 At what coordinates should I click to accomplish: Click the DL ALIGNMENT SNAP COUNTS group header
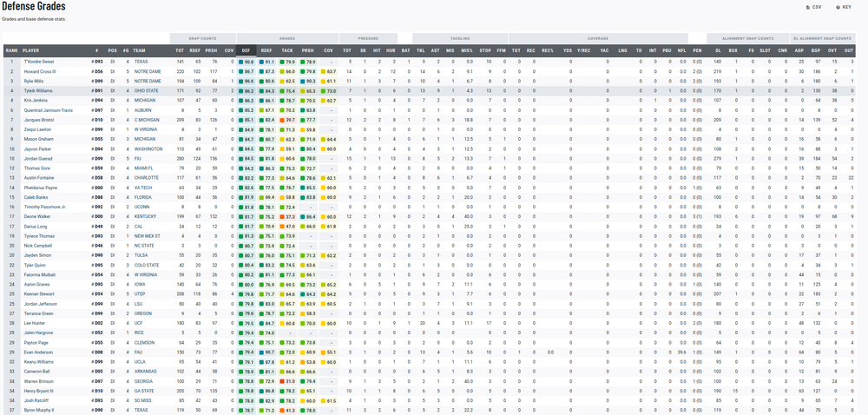point(824,38)
